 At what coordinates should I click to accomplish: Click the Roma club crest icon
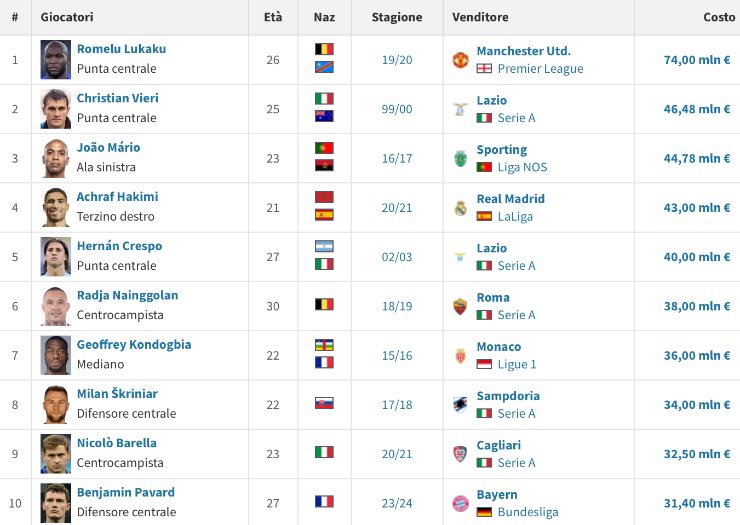point(460,306)
